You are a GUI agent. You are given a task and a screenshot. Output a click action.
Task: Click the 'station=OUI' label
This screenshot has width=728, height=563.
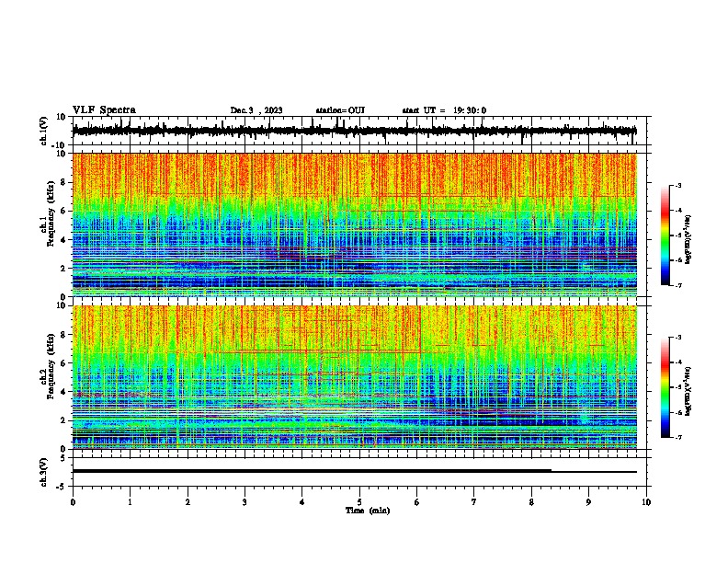[340, 110]
